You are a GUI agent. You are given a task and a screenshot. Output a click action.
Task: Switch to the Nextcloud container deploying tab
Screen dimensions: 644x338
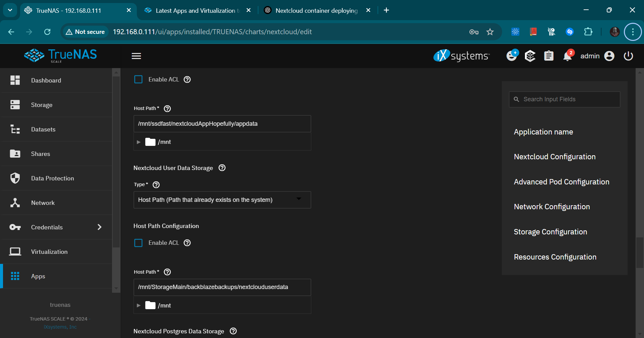coord(317,10)
